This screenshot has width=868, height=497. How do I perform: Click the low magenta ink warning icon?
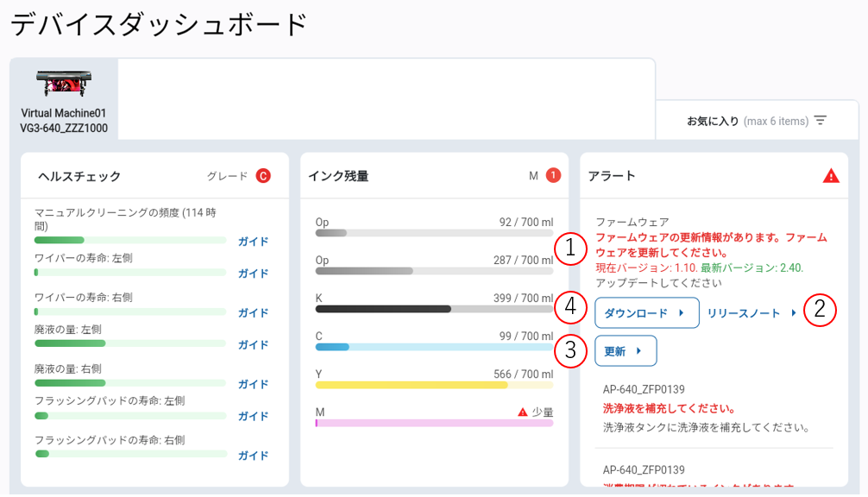522,412
